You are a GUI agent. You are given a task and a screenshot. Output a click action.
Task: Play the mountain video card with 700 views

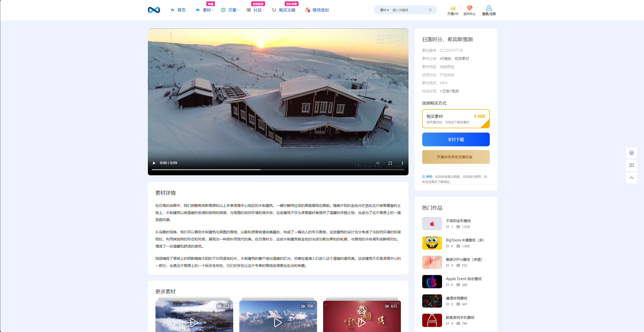pyautogui.click(x=278, y=323)
